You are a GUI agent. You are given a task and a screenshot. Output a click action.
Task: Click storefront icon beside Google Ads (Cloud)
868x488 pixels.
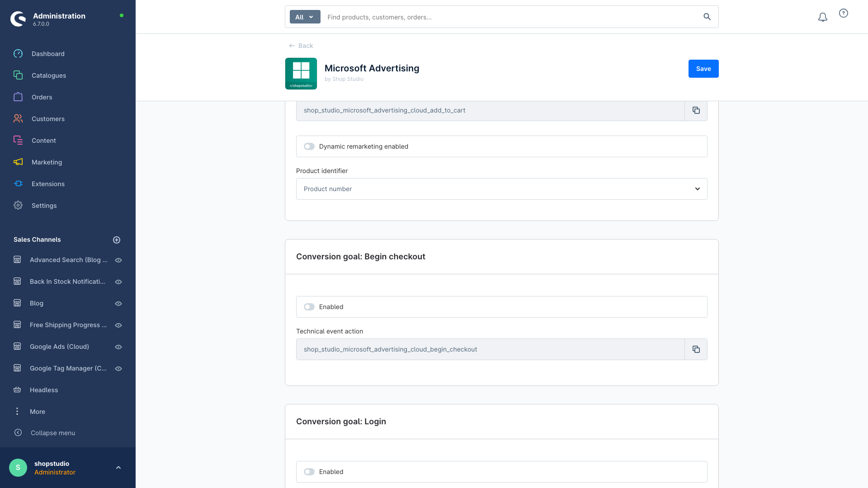[17, 347]
